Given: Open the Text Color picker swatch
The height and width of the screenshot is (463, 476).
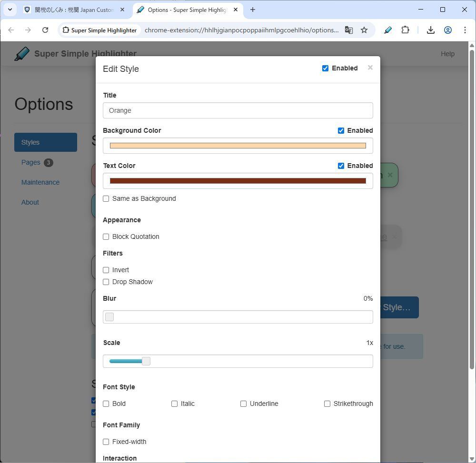Looking at the screenshot, I should (x=238, y=181).
